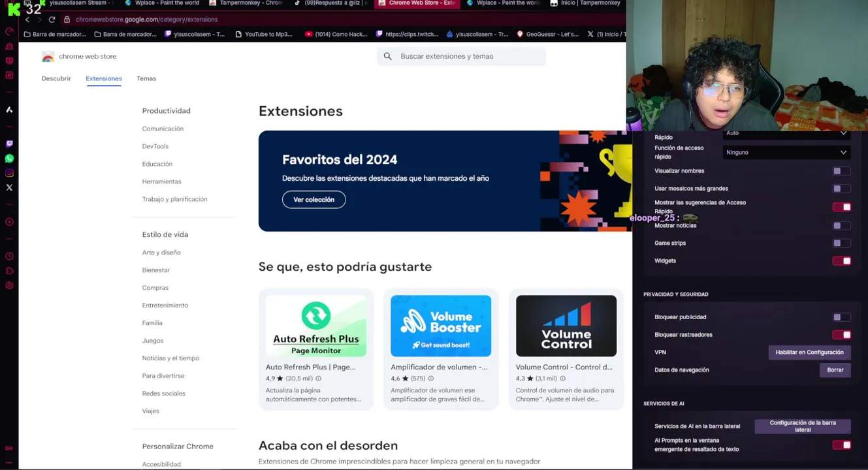Click the chromewebstore address bar URL
This screenshot has width=868, height=470.
point(147,20)
